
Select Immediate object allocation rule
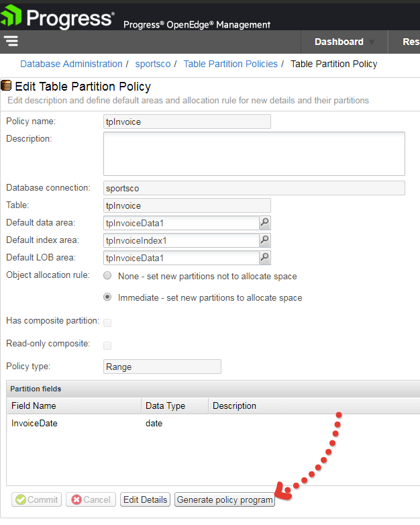(107, 297)
